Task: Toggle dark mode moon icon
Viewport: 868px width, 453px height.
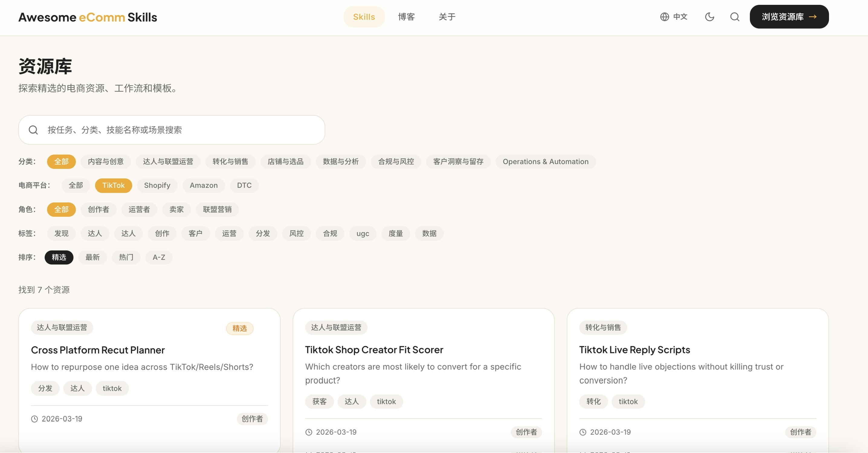Action: (709, 17)
